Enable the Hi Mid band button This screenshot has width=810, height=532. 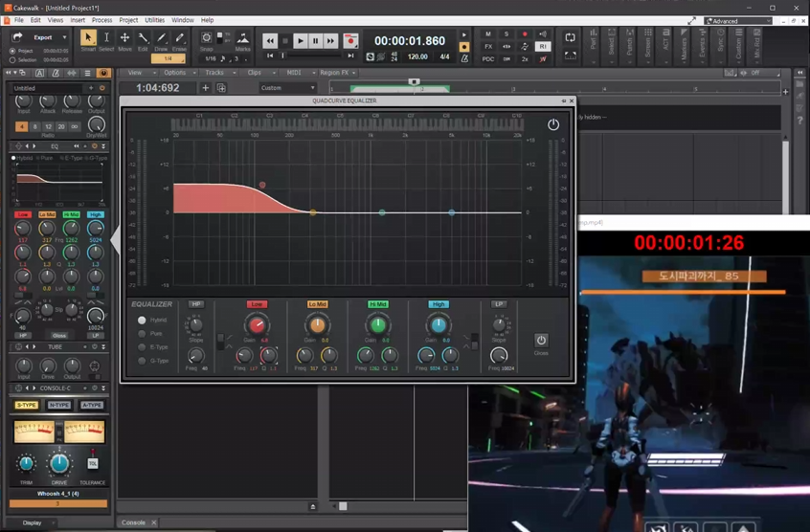click(x=377, y=304)
